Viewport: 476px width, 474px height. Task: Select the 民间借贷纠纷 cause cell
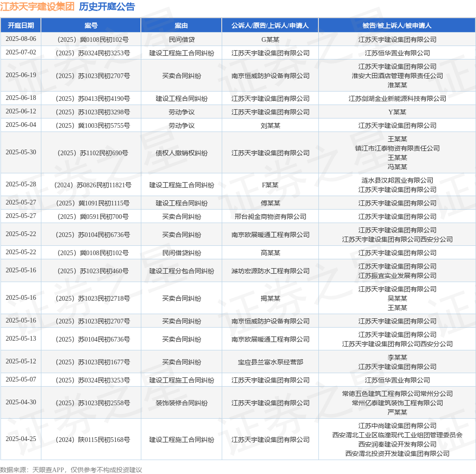pos(182,253)
